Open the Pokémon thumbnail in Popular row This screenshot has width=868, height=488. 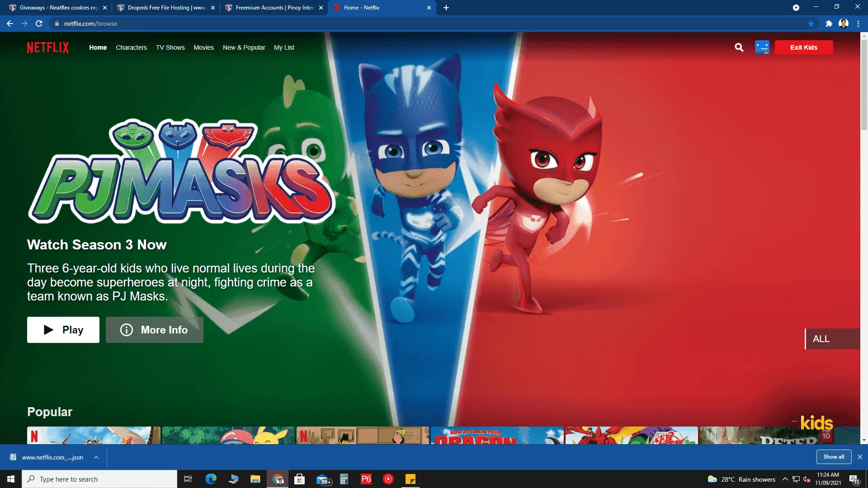click(228, 435)
